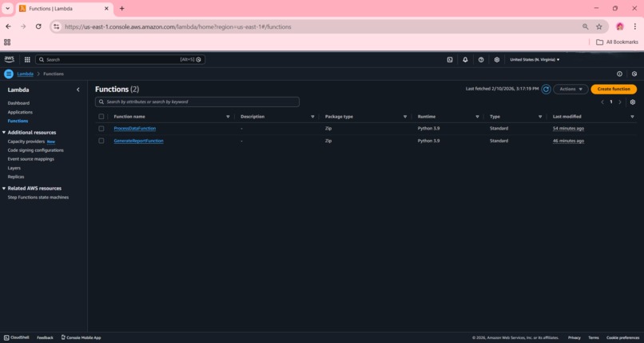Viewport: 644px width, 343px height.
Task: Open the info panel icon
Action: pos(619,74)
